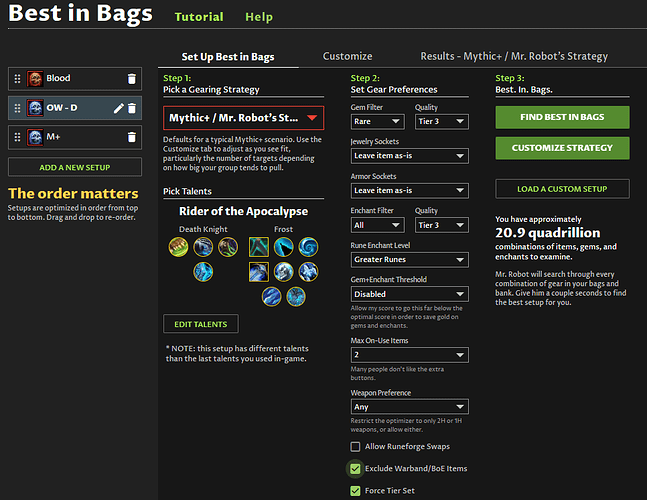Edit the OW - D setup name
The height and width of the screenshot is (500, 647).
(118, 108)
